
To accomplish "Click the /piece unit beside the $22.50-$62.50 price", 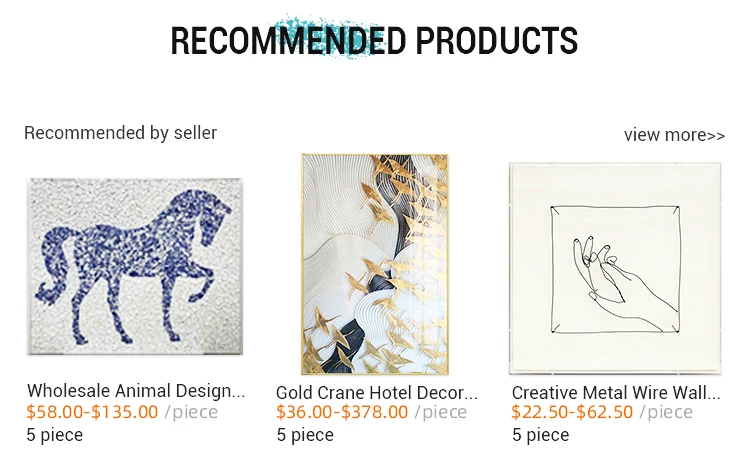I will [x=666, y=412].
